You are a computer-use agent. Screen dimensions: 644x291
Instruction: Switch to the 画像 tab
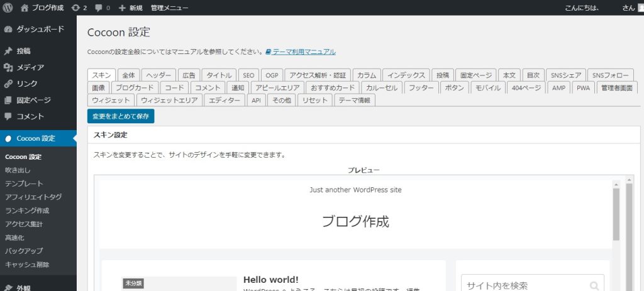[x=99, y=87]
